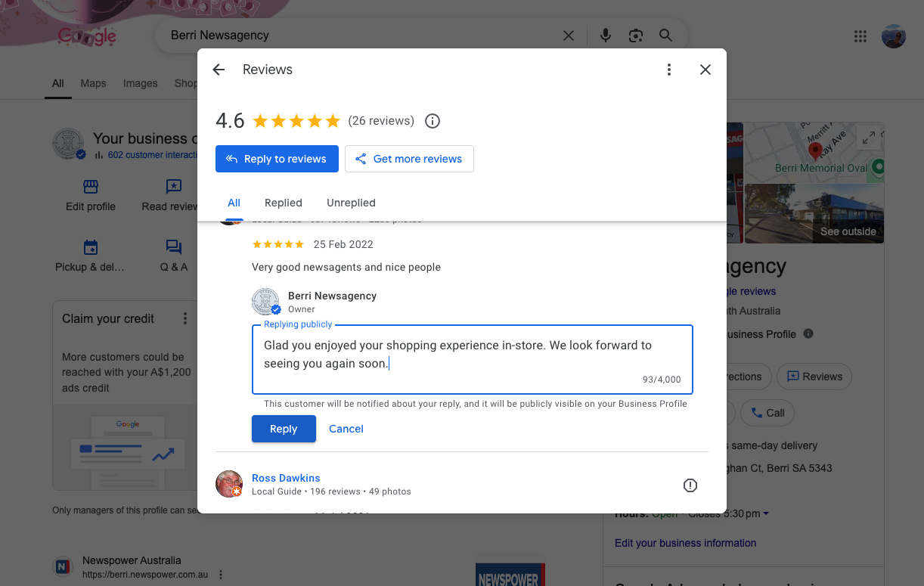Select the All search results tab
Viewport: 924px width, 586px height.
pyautogui.click(x=58, y=83)
